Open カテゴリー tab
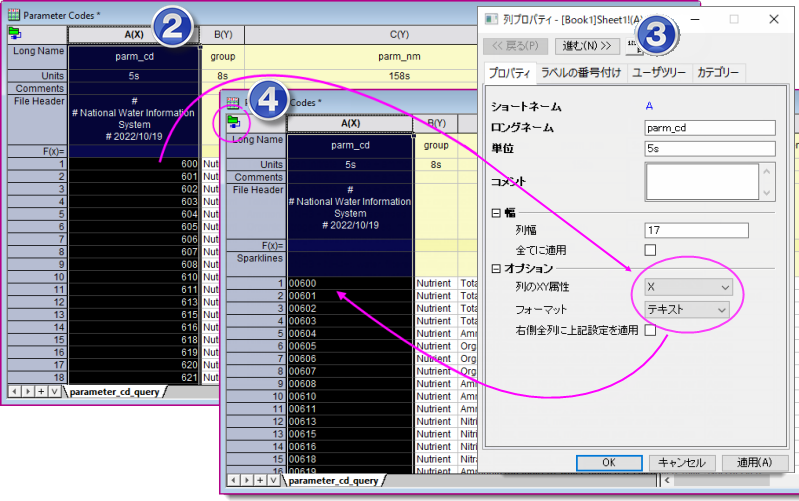The image size is (799, 501). pos(718,73)
